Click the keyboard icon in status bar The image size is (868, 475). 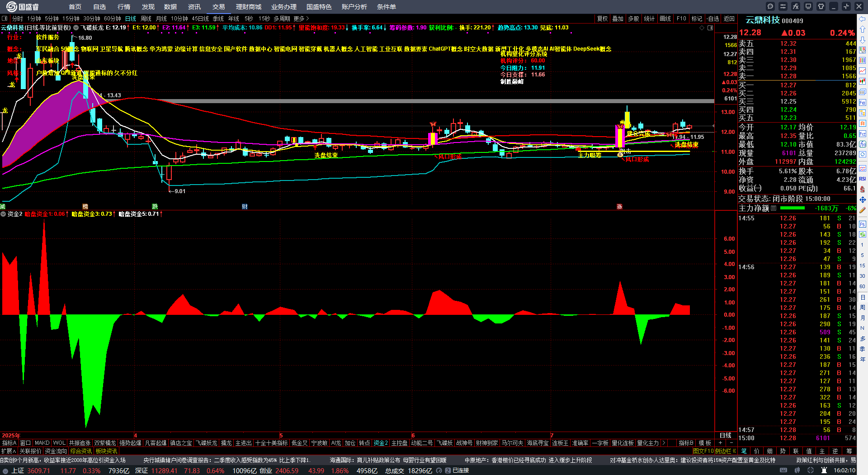point(783,470)
